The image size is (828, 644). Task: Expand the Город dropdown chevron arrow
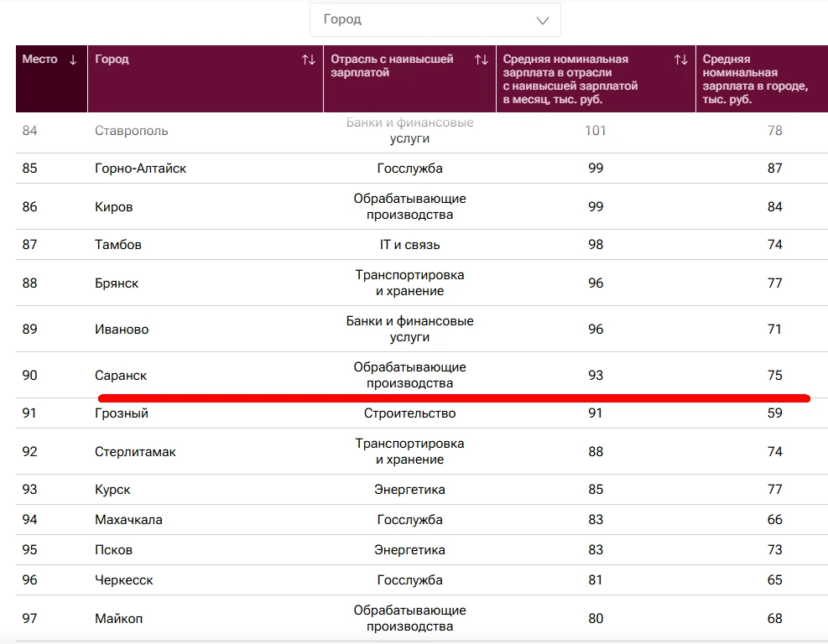[542, 21]
